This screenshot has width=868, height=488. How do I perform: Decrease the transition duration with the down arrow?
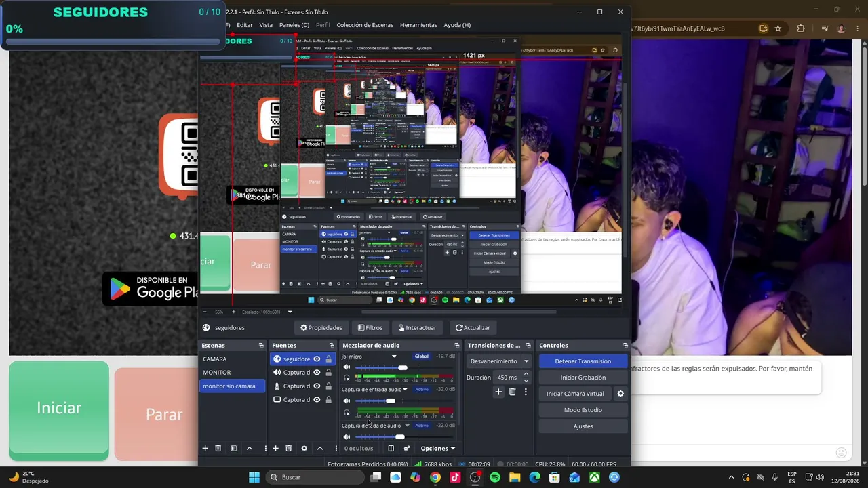click(526, 381)
